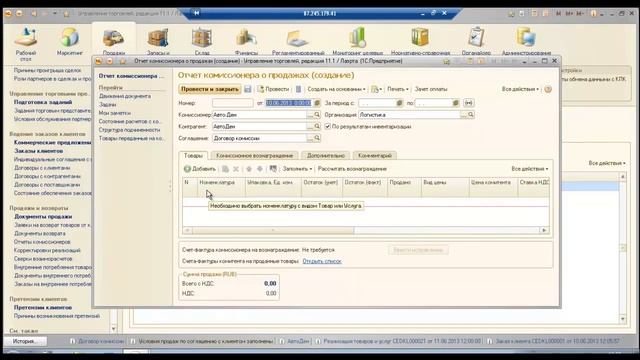Open the calendar picker for the document date

click(x=317, y=103)
